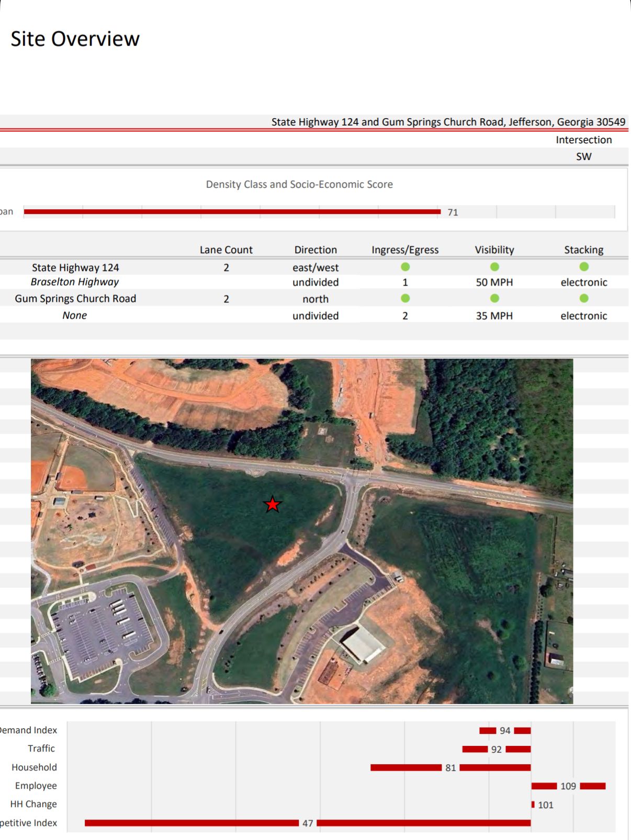
Task: Click the HH Change value 101
Action: click(545, 805)
